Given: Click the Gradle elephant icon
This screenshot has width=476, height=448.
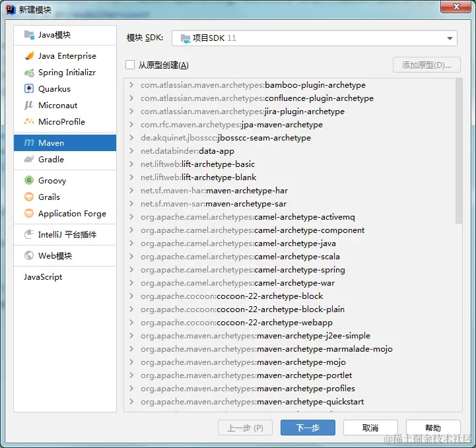Looking at the screenshot, I should click(x=29, y=159).
